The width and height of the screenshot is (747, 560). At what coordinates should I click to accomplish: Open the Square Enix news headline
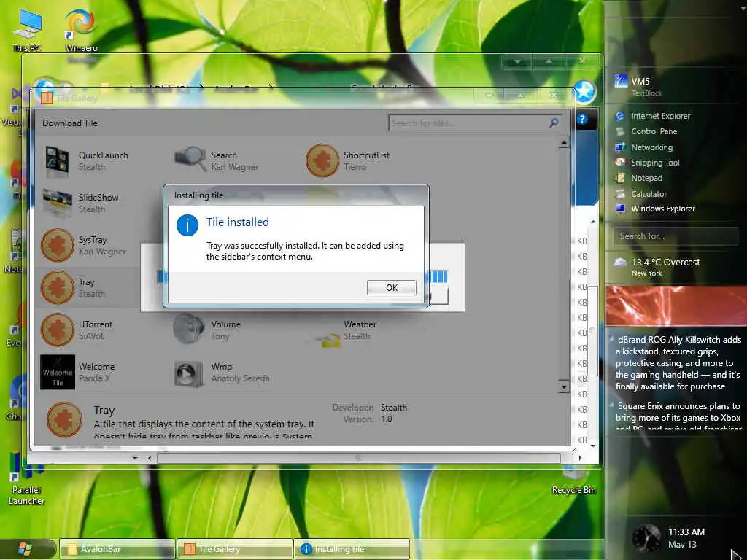(678, 417)
